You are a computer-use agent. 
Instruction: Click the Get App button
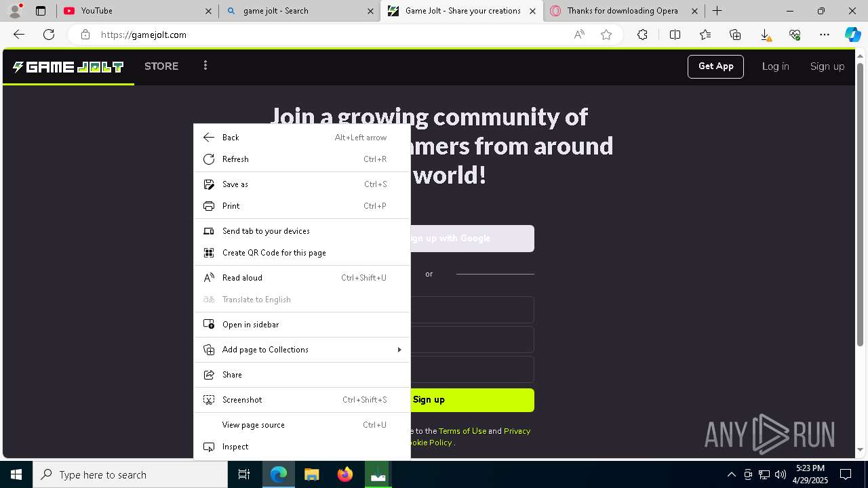[715, 66]
